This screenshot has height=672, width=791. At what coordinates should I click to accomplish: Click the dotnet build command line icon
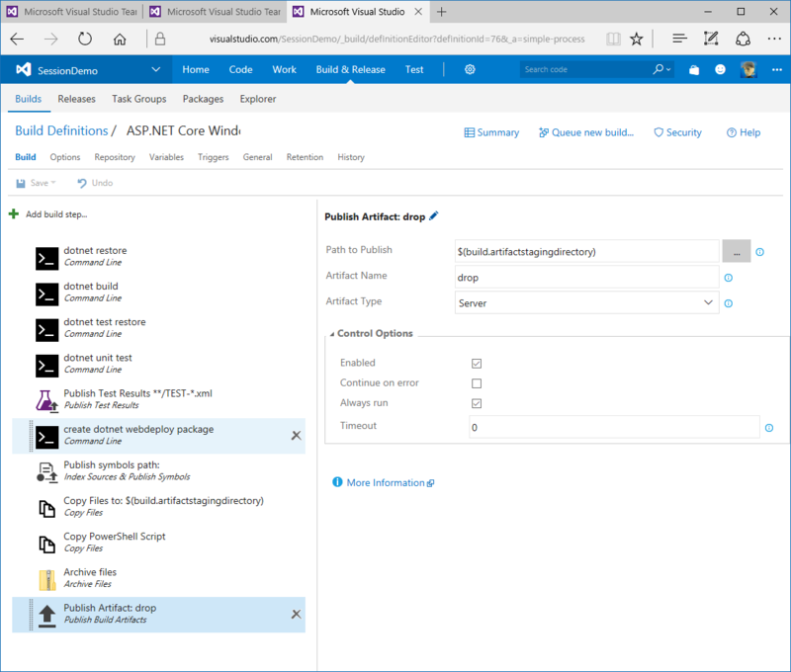(46, 294)
